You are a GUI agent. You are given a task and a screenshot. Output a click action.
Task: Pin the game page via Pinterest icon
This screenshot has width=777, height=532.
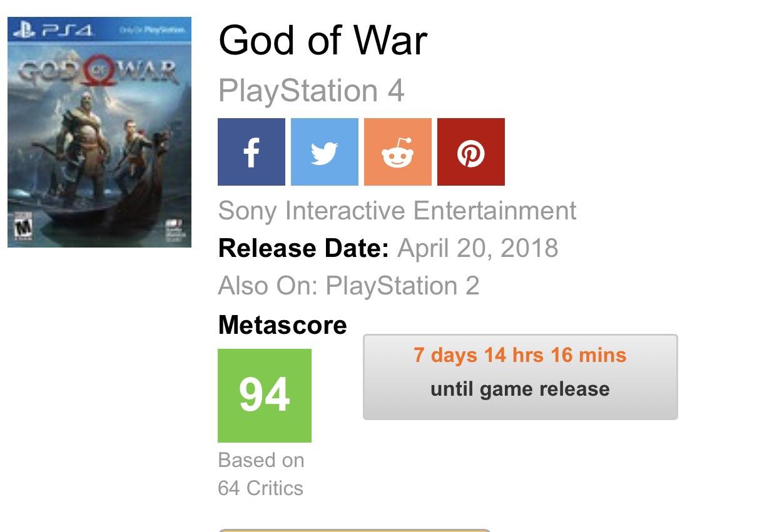(471, 151)
